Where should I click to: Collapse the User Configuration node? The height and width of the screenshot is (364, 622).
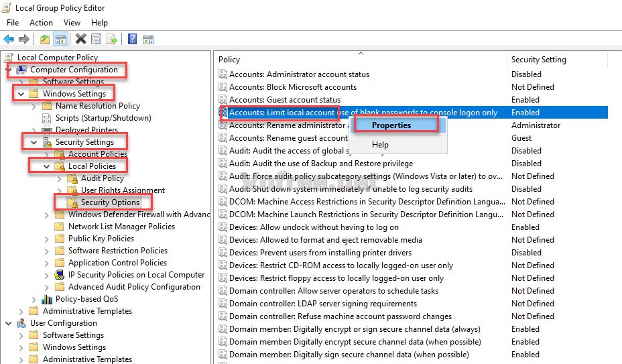click(9, 324)
